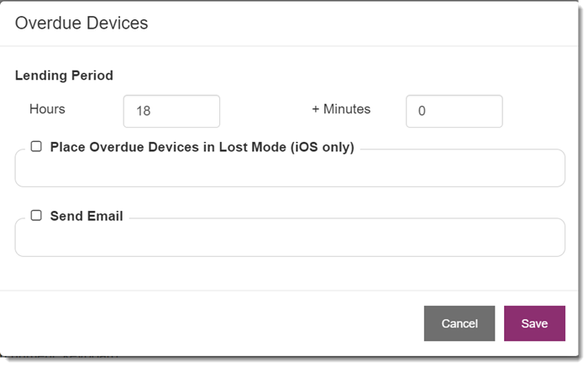Place cursor after 18 in Hours box

pyautogui.click(x=151, y=111)
